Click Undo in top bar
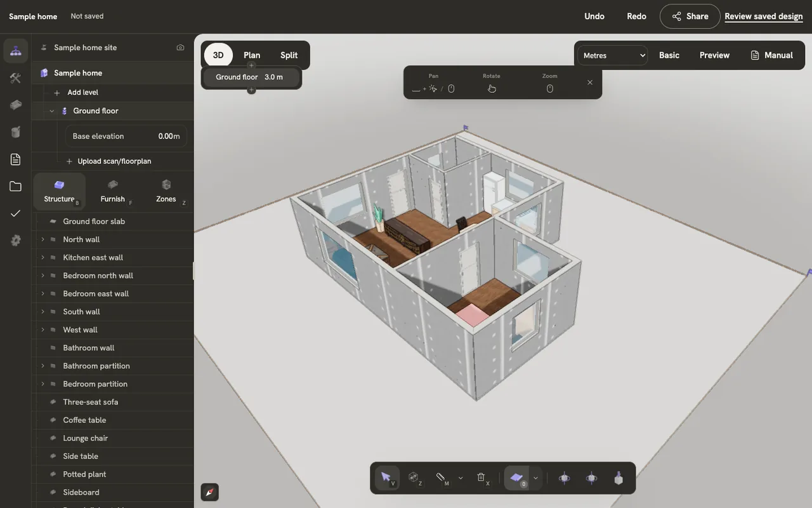The height and width of the screenshot is (508, 812). 594,17
